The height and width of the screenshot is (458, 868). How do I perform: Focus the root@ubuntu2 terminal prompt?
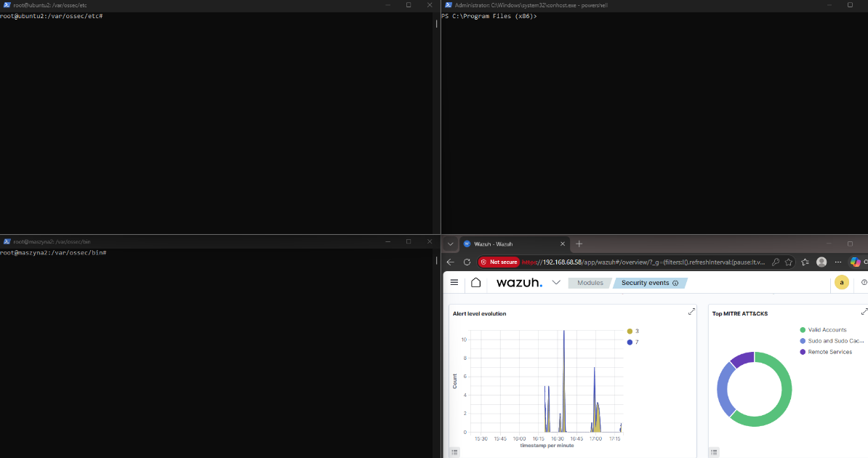(x=52, y=16)
